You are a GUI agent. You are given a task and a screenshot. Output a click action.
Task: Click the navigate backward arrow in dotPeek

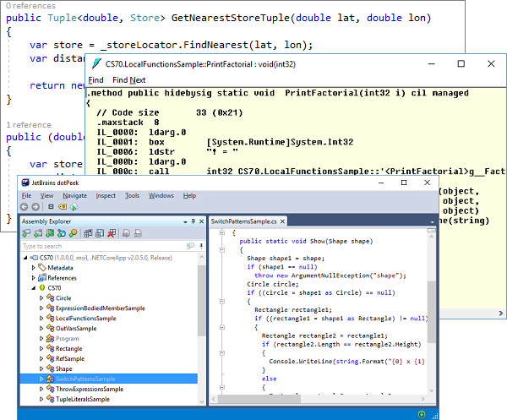tap(24, 207)
